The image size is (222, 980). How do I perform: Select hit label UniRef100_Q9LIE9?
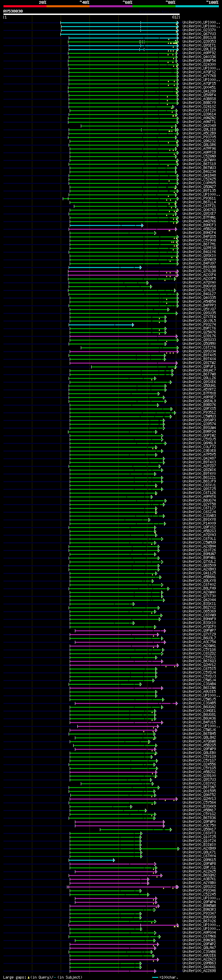(x=199, y=49)
